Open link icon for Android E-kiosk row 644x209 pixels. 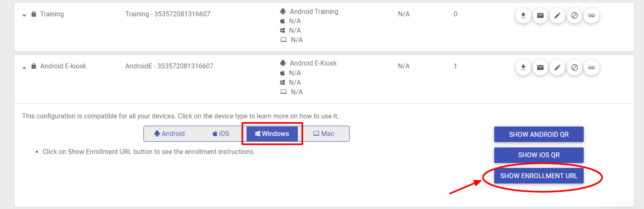pyautogui.click(x=591, y=67)
